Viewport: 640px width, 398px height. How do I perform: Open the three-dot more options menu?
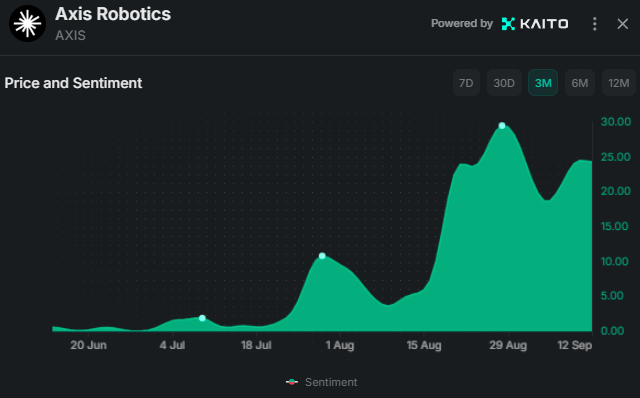(594, 24)
